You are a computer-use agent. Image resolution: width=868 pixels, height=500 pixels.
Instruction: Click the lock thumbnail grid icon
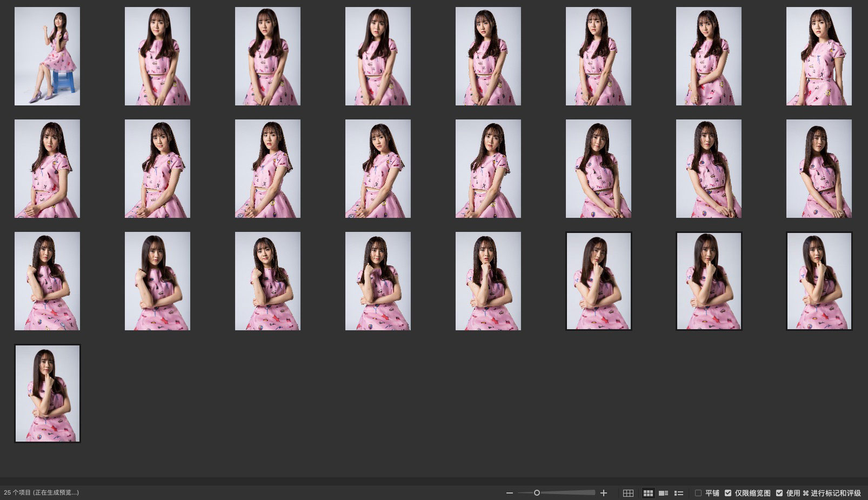628,493
